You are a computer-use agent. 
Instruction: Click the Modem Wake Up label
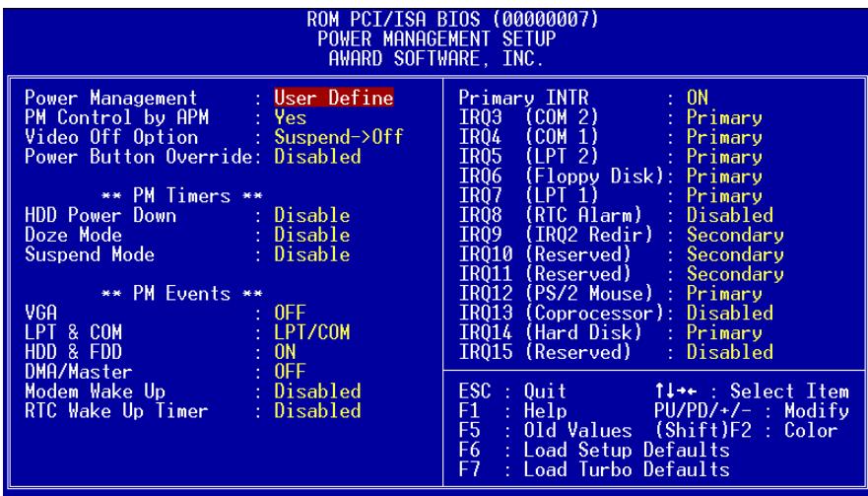click(95, 391)
